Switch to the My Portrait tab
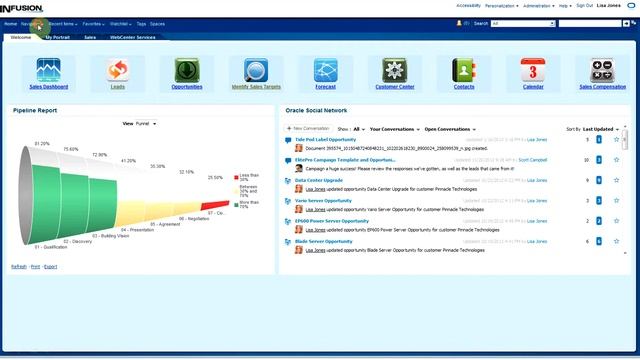Screen dimensions: 640x360 pos(58,37)
